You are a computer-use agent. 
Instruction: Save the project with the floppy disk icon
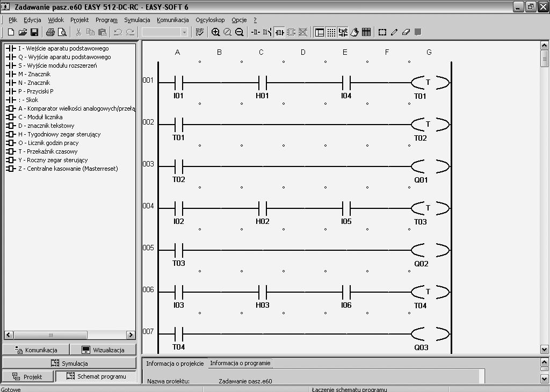[x=34, y=32]
